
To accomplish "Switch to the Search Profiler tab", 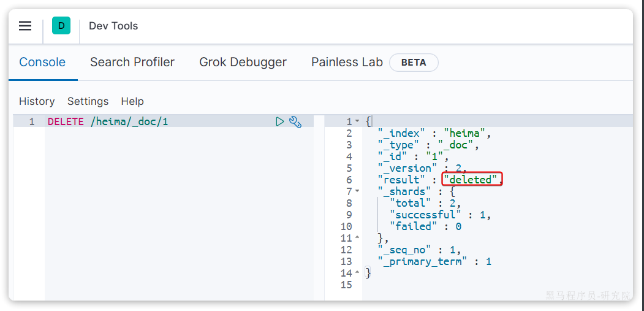I will coord(132,62).
